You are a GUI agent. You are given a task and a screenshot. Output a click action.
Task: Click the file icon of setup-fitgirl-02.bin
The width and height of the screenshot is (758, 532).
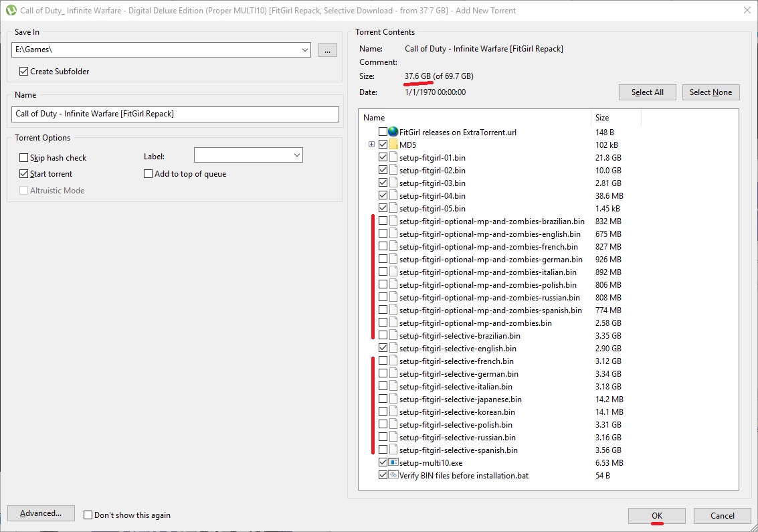[393, 170]
